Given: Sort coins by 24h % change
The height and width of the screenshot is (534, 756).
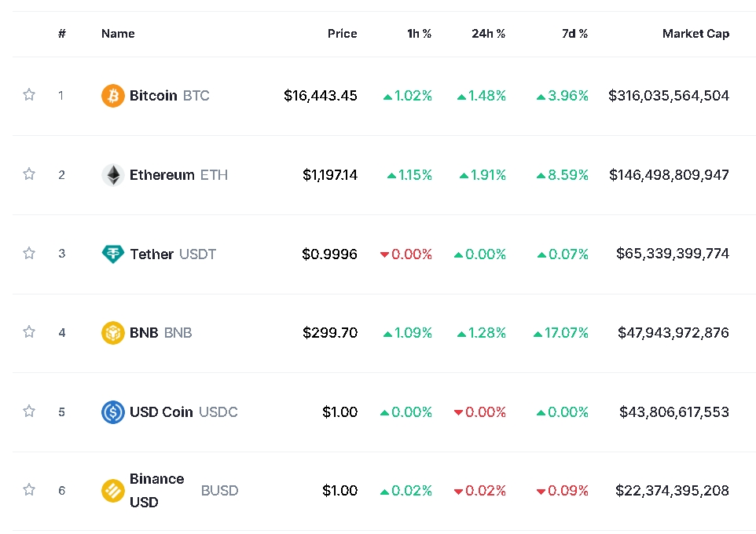Looking at the screenshot, I should [x=488, y=34].
